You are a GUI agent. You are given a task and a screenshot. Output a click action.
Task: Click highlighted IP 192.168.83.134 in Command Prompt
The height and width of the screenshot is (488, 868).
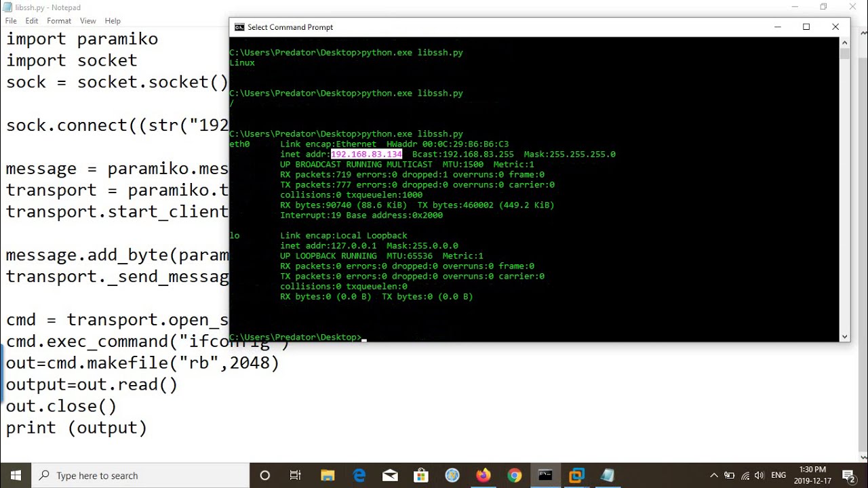tap(367, 155)
